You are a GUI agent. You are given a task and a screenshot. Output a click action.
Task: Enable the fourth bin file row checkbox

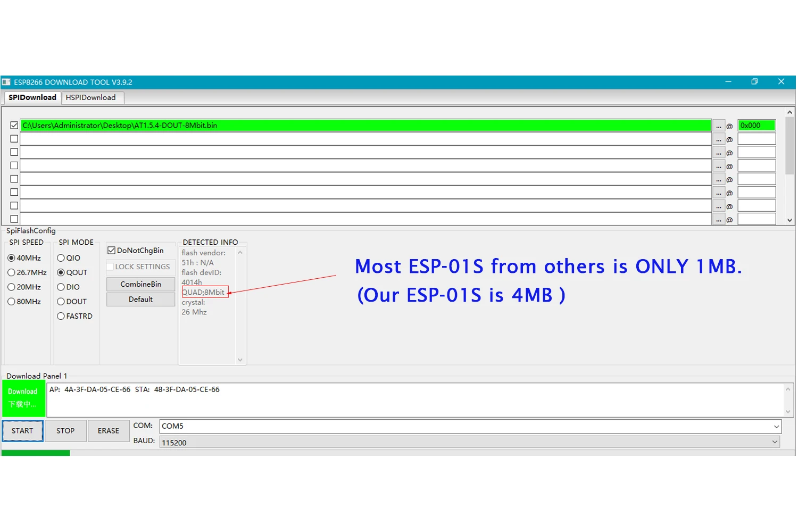[14, 165]
